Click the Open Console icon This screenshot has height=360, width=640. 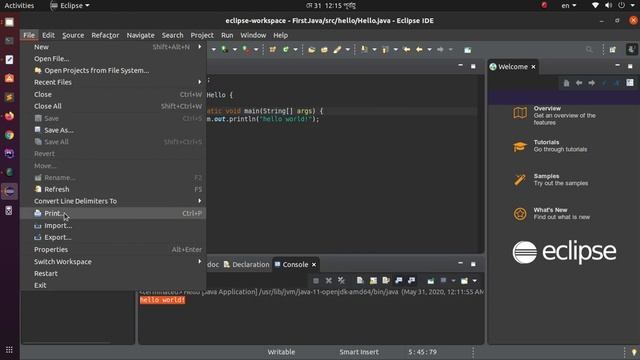pyautogui.click(x=464, y=281)
